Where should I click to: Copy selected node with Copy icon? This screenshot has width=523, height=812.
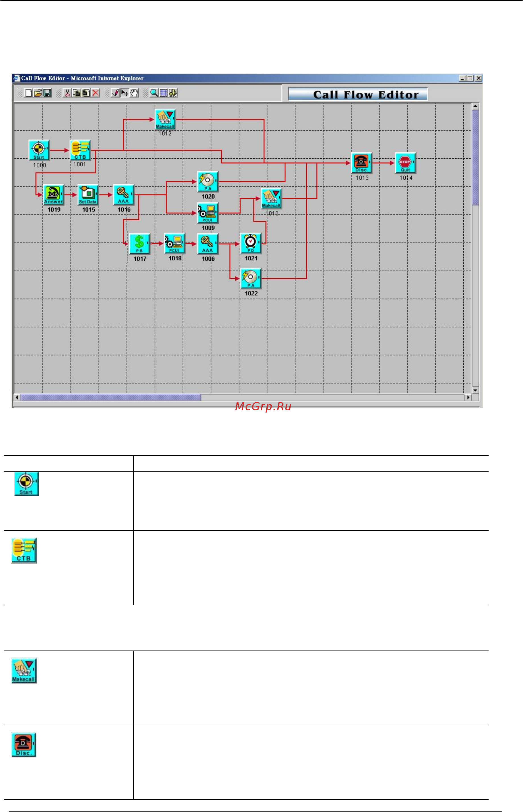pos(76,93)
